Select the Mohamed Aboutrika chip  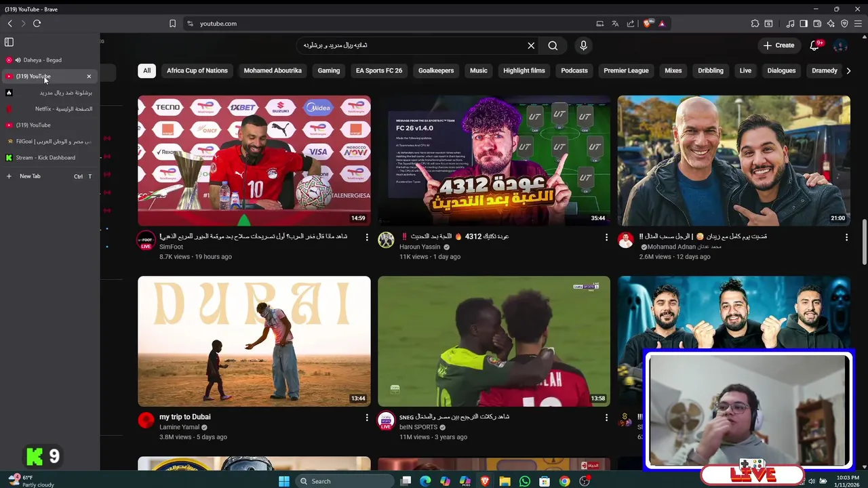pos(273,70)
